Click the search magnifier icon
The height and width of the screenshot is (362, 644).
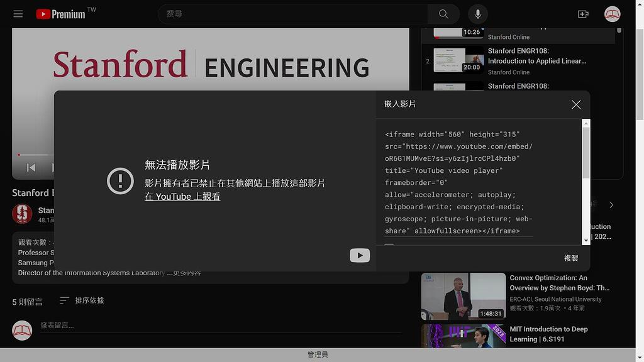(443, 13)
